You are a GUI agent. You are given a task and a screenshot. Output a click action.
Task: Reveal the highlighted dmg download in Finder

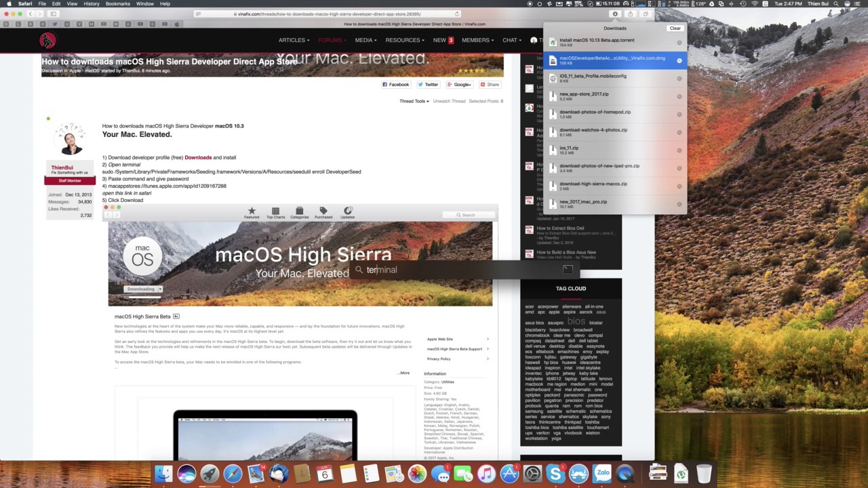point(679,60)
